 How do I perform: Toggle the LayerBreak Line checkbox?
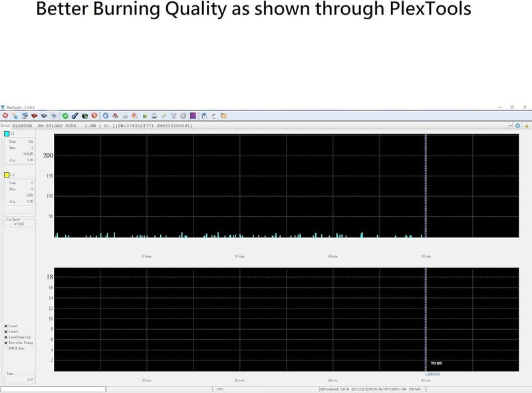6,337
